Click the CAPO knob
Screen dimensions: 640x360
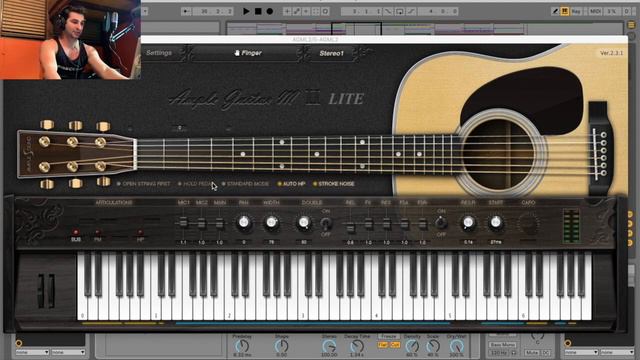click(x=528, y=224)
